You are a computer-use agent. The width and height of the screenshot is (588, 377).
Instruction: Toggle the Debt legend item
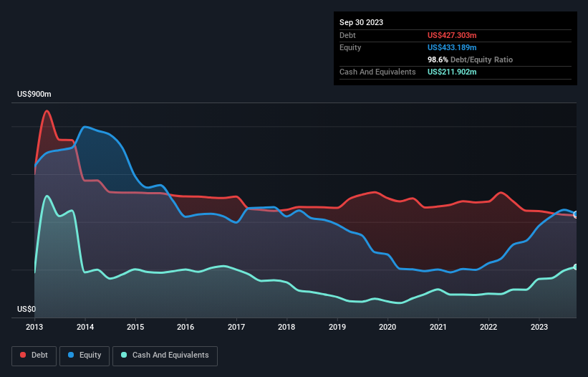click(34, 355)
